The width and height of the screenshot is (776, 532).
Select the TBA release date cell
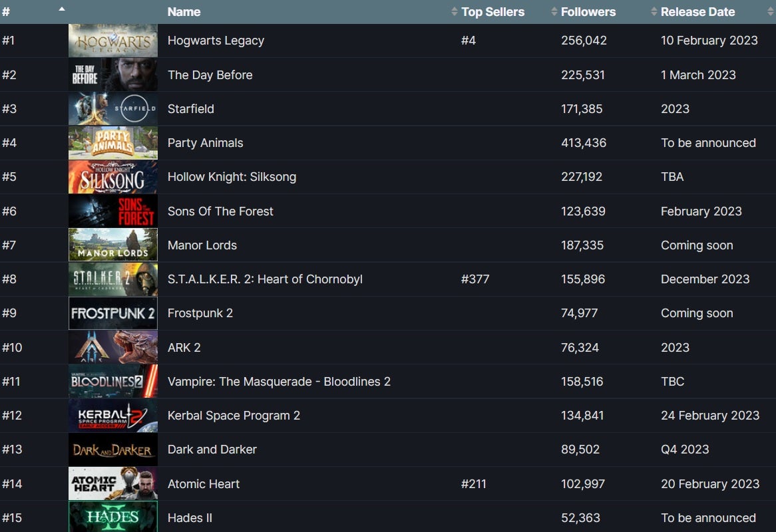pos(672,177)
